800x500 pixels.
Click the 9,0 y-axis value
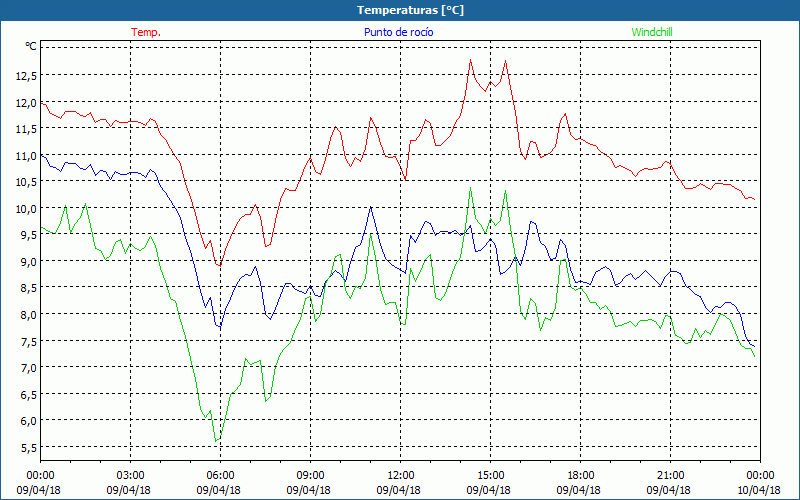click(x=29, y=262)
